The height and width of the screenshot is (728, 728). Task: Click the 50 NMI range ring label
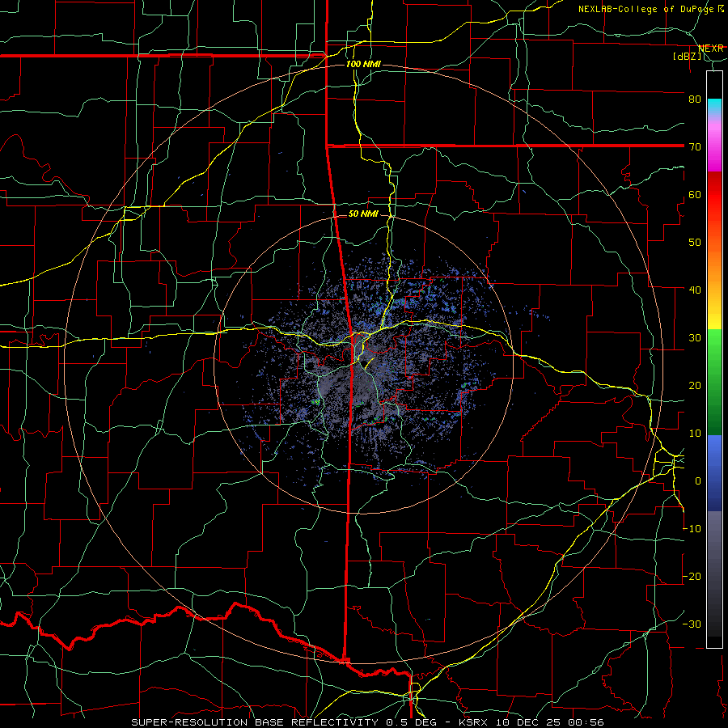pyautogui.click(x=363, y=214)
